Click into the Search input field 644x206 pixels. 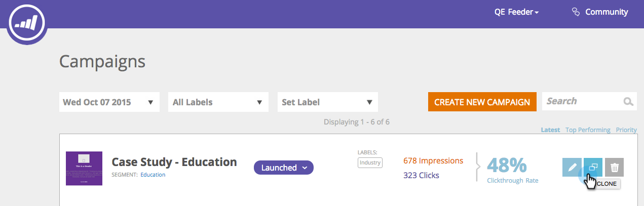click(x=583, y=101)
